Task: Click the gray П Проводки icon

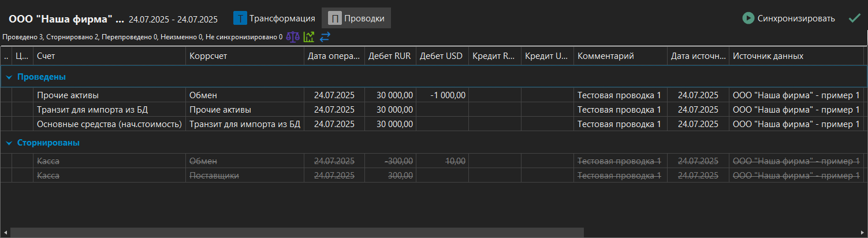Action: pos(334,18)
